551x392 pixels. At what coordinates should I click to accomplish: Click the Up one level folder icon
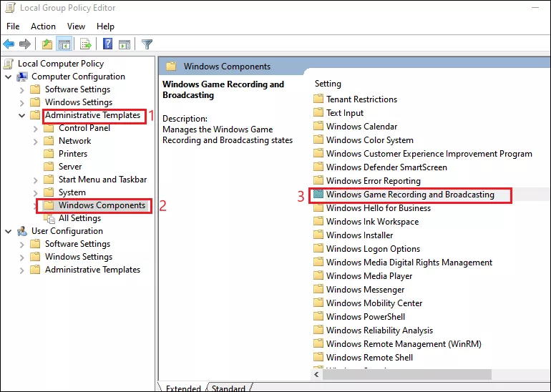click(x=47, y=44)
